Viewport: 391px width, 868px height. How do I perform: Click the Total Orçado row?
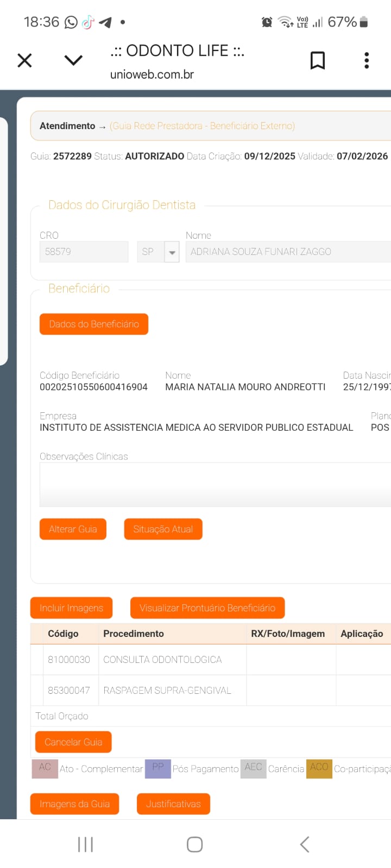211,716
